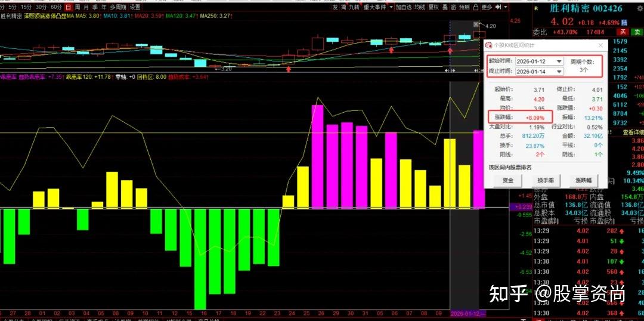Screen dimensions: 644x321
Task: Toggle 均线 moving average display
Action: 419,7
